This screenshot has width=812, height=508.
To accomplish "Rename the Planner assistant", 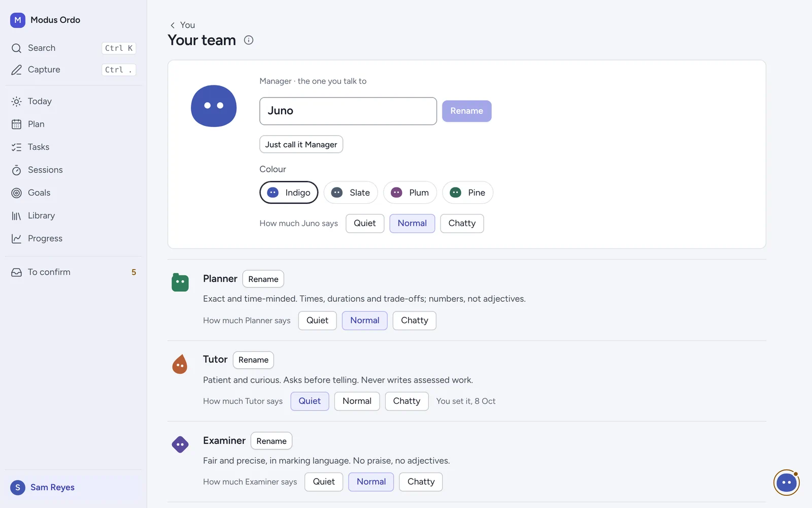I will tap(263, 279).
